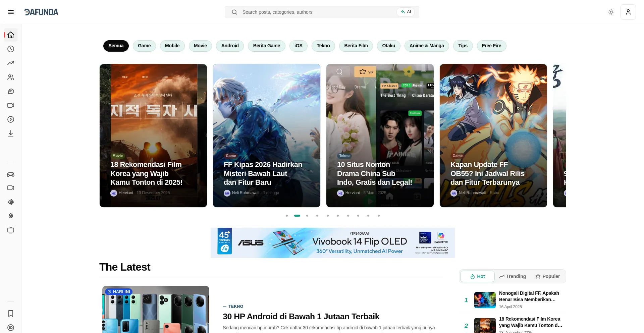
Task: Click author Neli Rahmawati on the FF Kipas card
Action: pyautogui.click(x=246, y=193)
